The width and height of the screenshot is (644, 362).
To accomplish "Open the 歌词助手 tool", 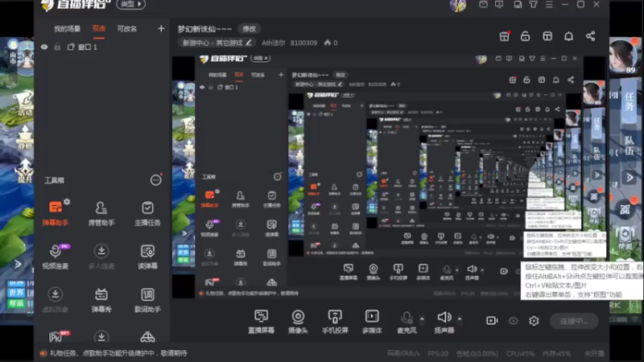I will [x=147, y=300].
